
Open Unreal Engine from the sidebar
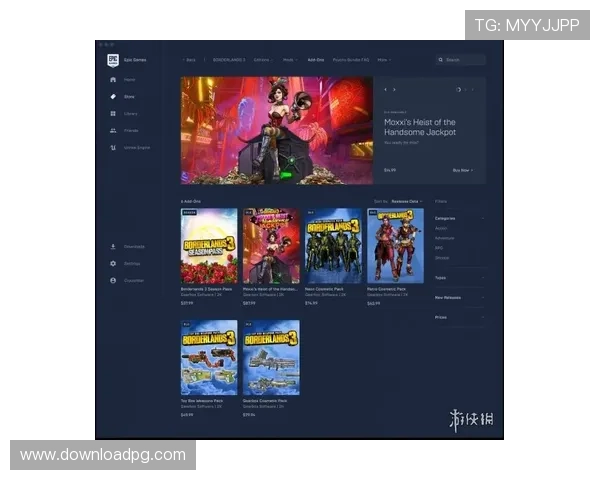pos(113,148)
